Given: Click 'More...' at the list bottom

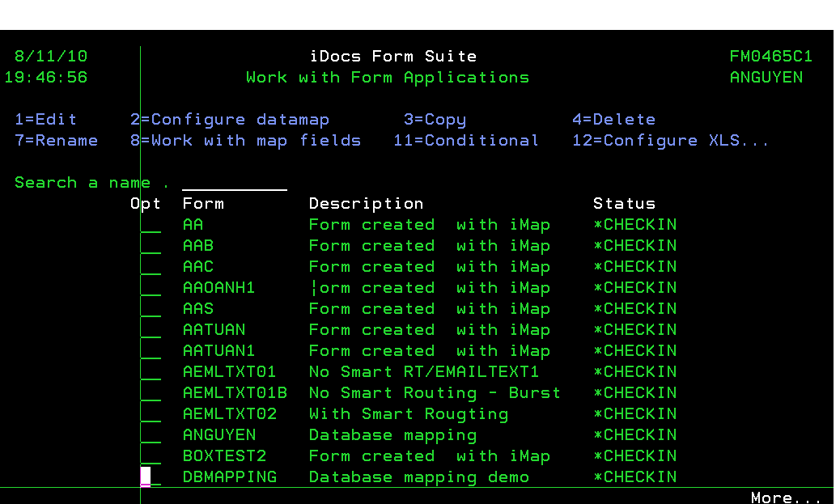Looking at the screenshot, I should (786, 498).
